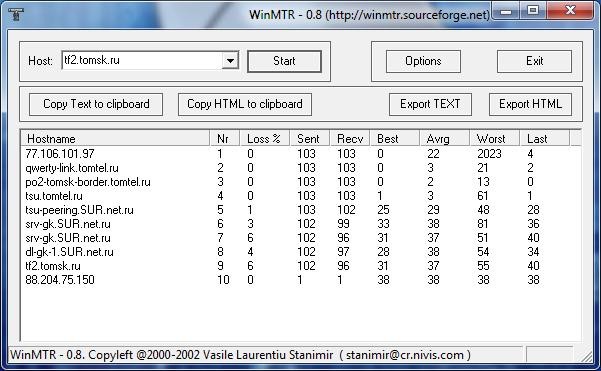Screen dimensions: 601x371
Task: Click the Sent column header
Action: click(310, 138)
